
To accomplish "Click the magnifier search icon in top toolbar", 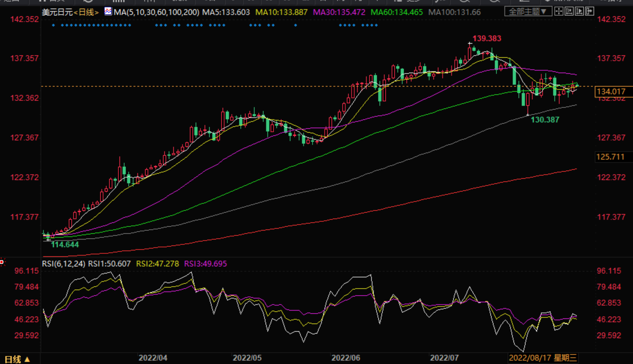I will click(464, 1).
